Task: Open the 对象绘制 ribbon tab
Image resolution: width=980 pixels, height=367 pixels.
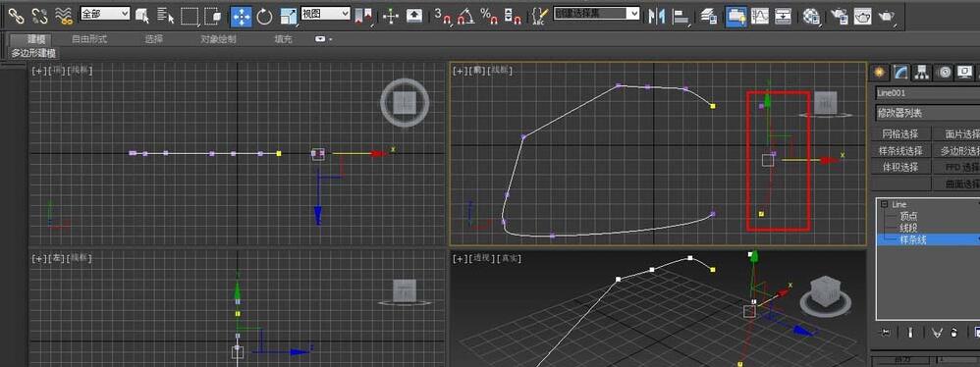Action: pos(218,38)
